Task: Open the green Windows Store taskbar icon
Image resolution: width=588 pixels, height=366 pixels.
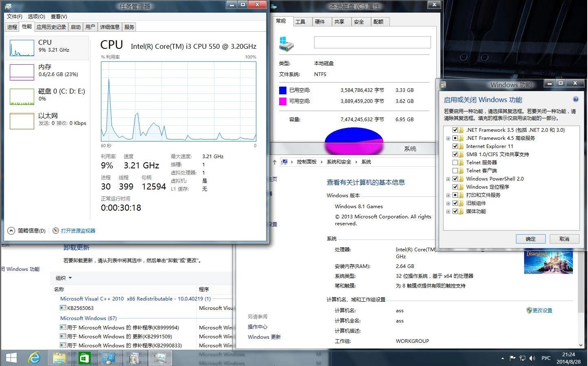Action: (x=84, y=358)
